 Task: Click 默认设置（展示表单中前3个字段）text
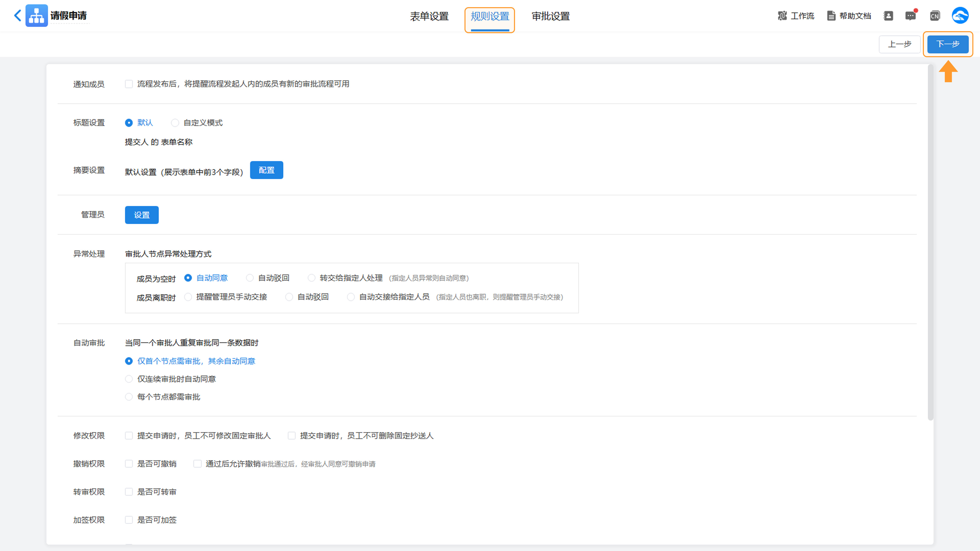pos(184,172)
